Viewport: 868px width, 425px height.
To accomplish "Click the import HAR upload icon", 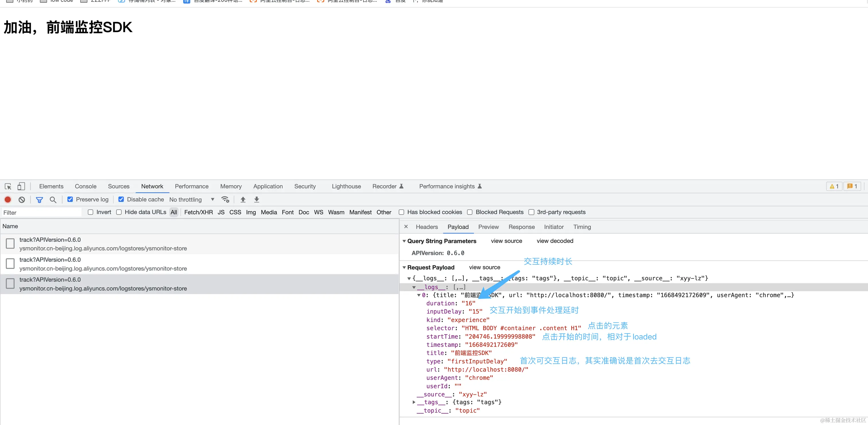I will click(x=243, y=199).
